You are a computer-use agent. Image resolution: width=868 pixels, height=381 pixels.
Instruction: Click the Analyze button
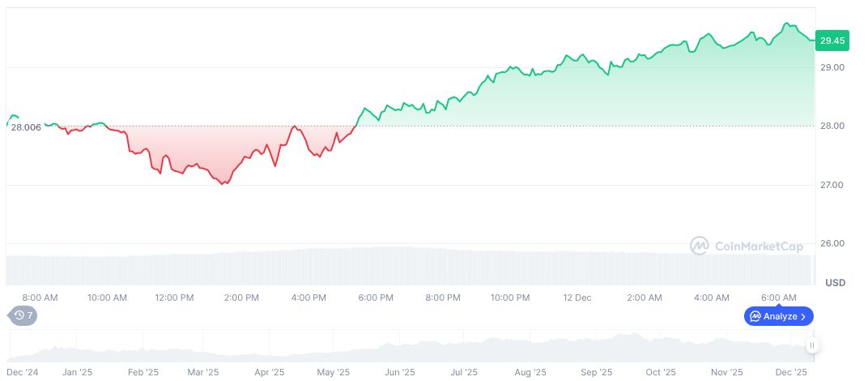pos(778,316)
